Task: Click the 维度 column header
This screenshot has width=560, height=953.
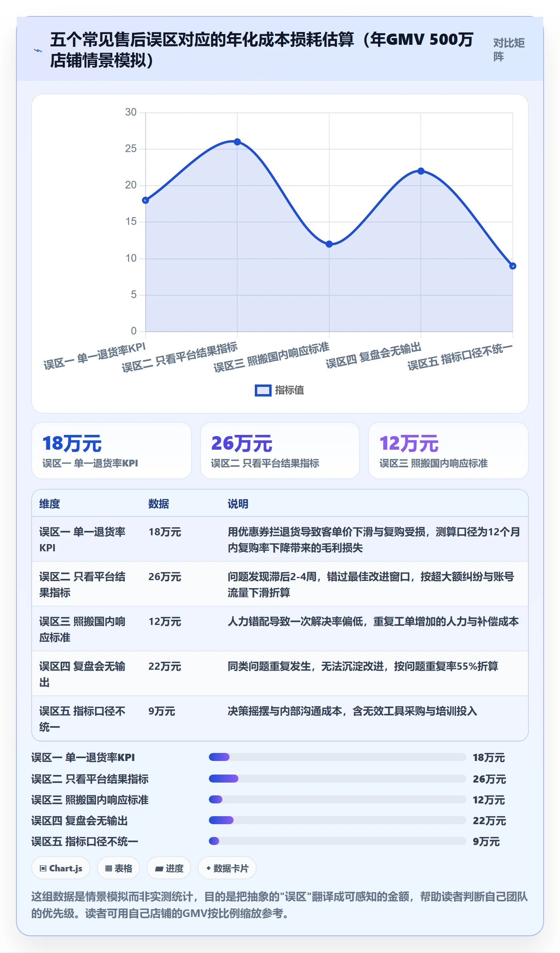Action: pos(50,504)
